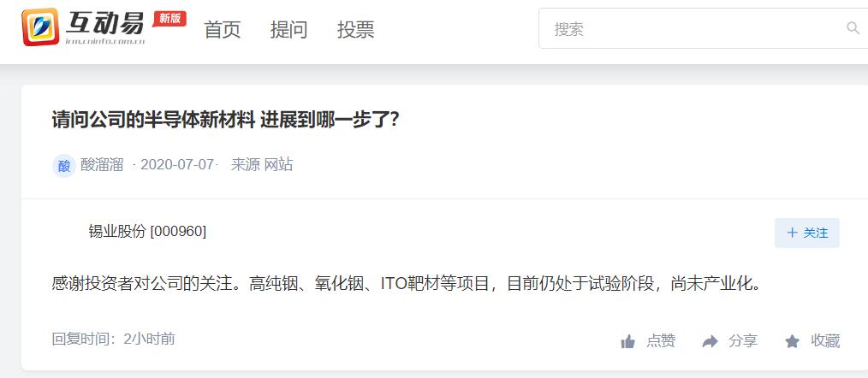Go to the 提问 page
This screenshot has height=378, width=868.
point(289,29)
